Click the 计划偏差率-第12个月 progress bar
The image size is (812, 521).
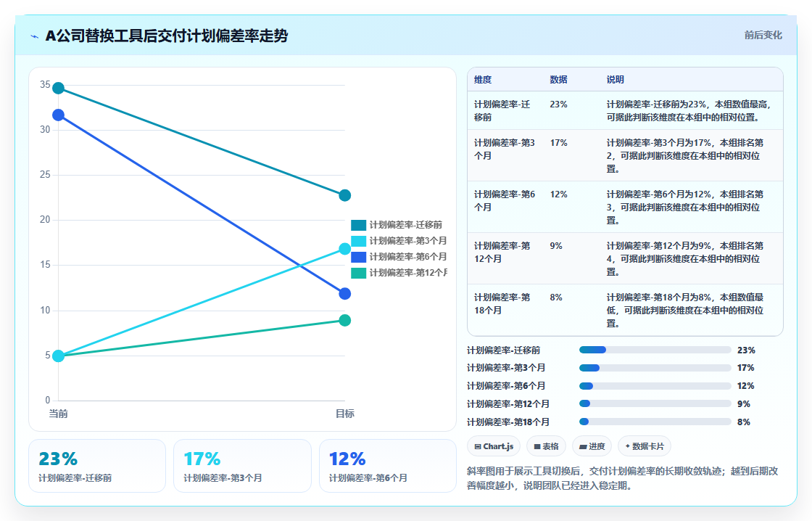tap(655, 404)
